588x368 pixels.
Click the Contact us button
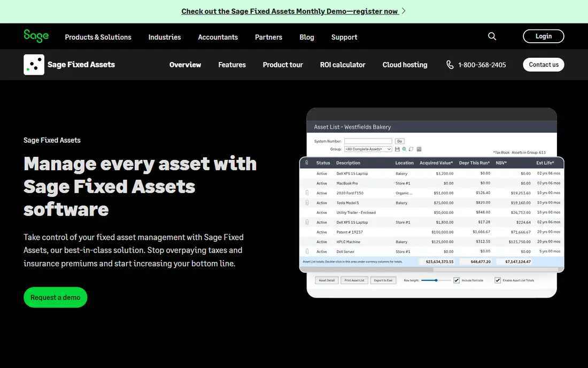coord(544,65)
